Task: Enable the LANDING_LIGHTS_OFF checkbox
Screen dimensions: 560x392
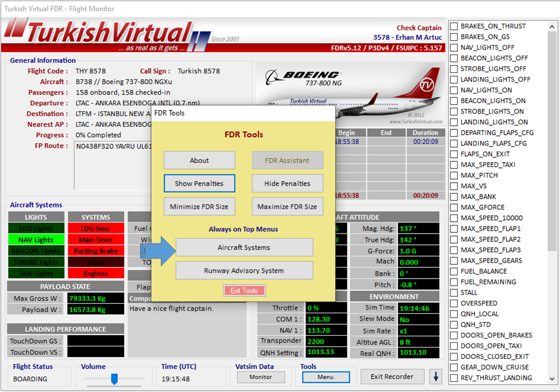Action: pos(454,80)
